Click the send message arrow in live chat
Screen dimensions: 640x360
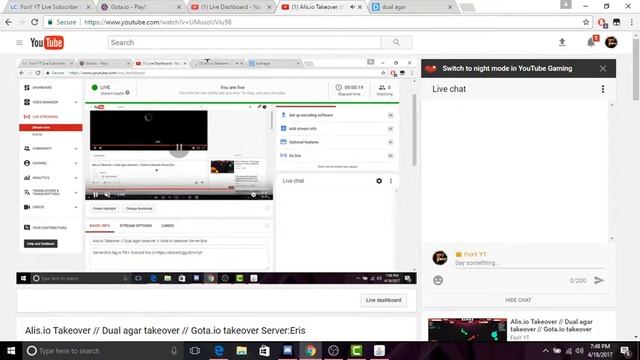pos(599,280)
